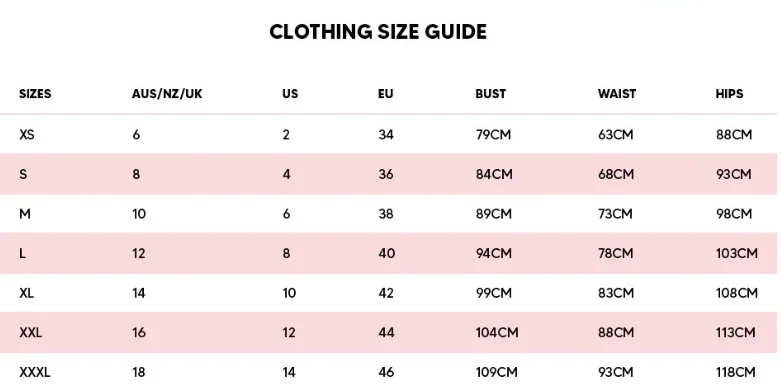Select the SIZES column header
The width and height of the screenshot is (781, 392).
click(35, 94)
